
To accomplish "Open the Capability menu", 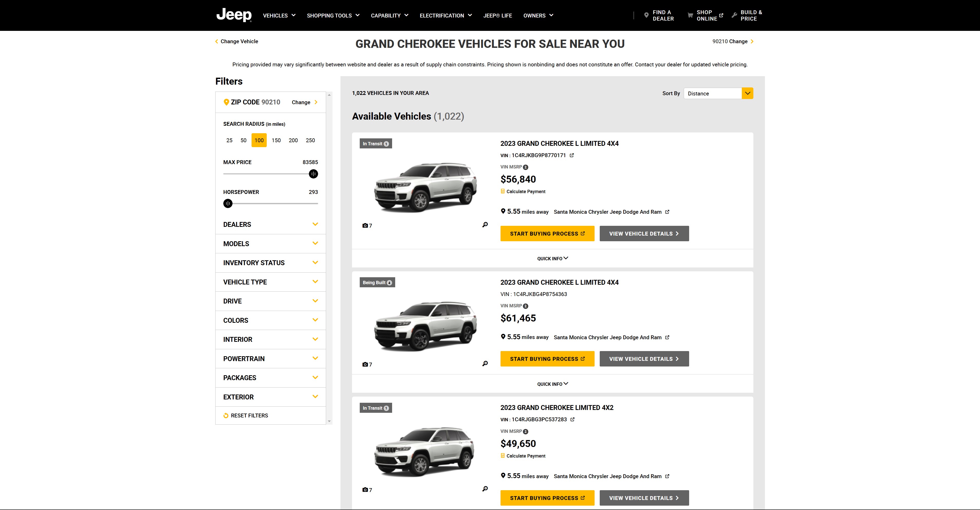I will [390, 16].
